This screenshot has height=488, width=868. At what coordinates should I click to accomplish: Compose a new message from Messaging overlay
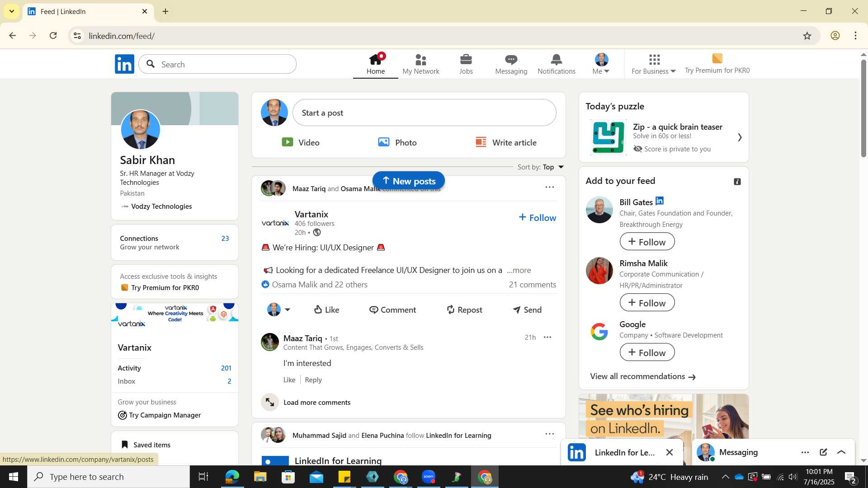click(x=823, y=452)
